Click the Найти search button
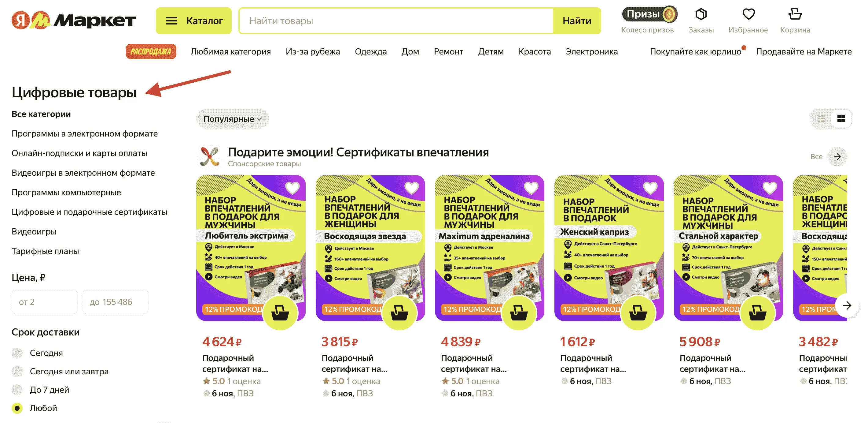 (x=576, y=21)
